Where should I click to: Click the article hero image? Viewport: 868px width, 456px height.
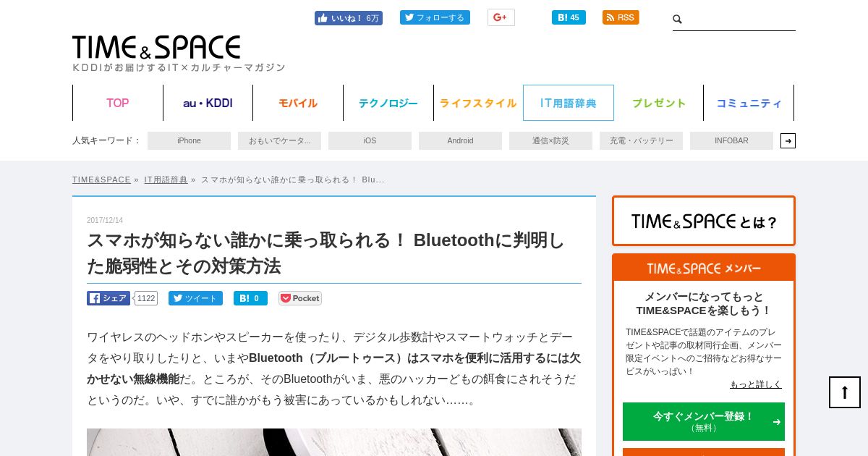pyautogui.click(x=334, y=442)
